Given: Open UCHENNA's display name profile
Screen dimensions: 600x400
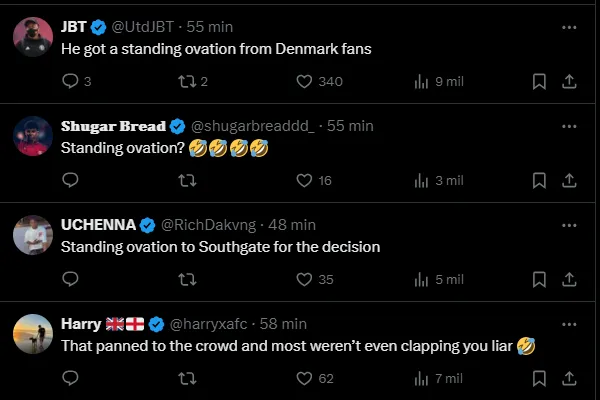Looking at the screenshot, I should tap(98, 225).
